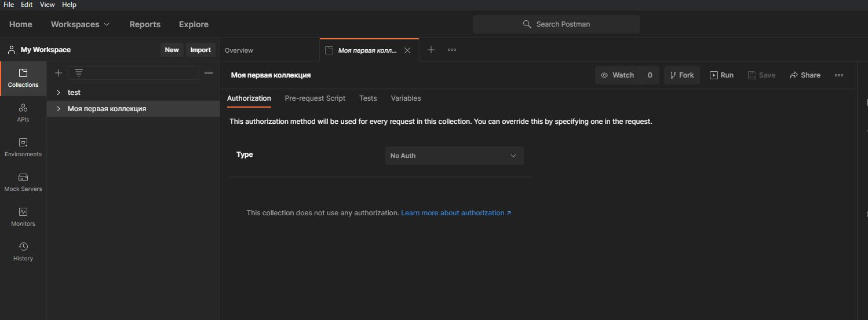This screenshot has width=868, height=320.
Task: Open the APIs sidebar panel
Action: [23, 113]
